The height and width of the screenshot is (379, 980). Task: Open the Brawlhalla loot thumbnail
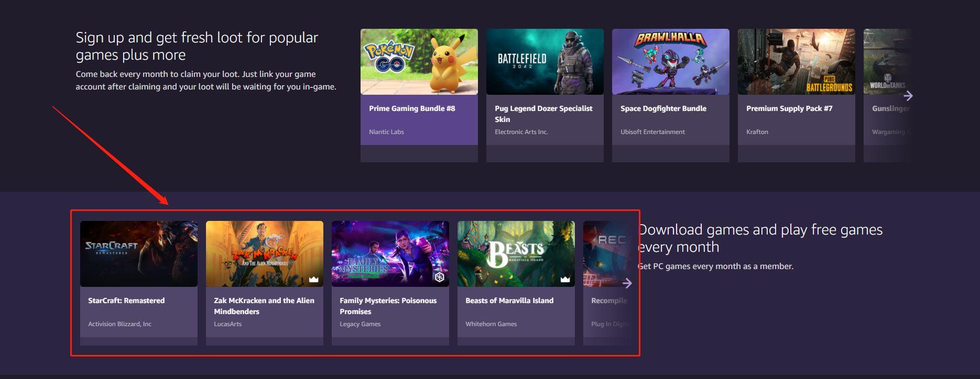pos(671,62)
